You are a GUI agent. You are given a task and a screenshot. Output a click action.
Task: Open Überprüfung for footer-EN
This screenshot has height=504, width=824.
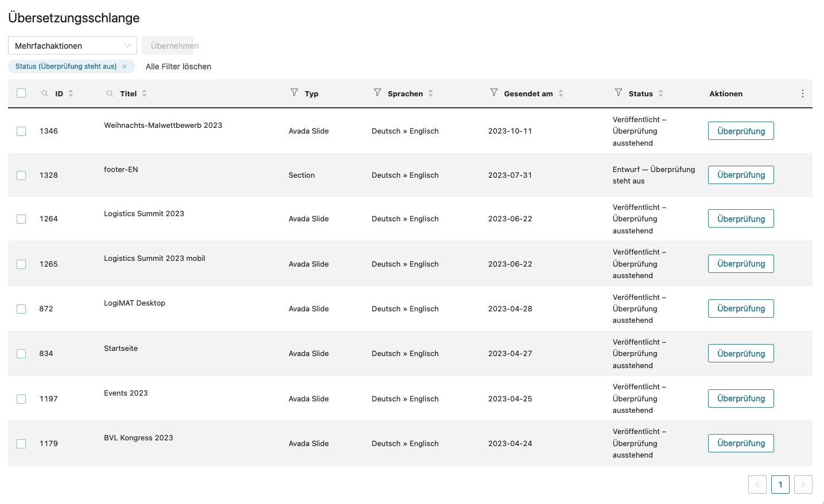(741, 175)
